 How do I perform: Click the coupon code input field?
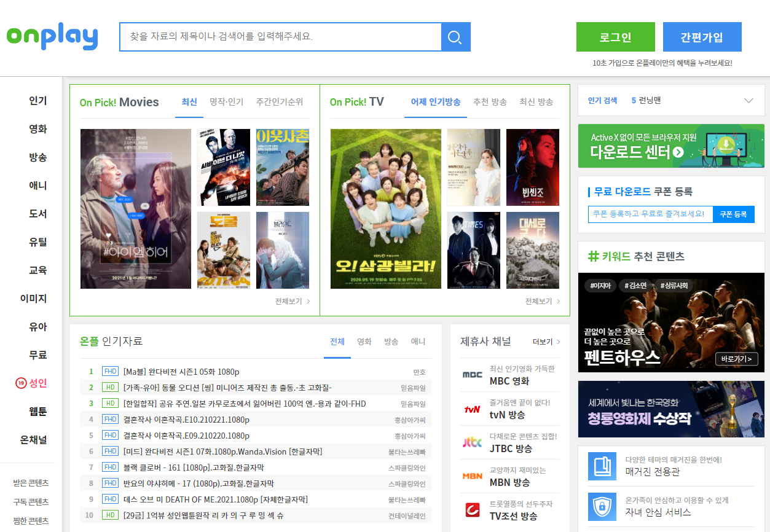[651, 214]
